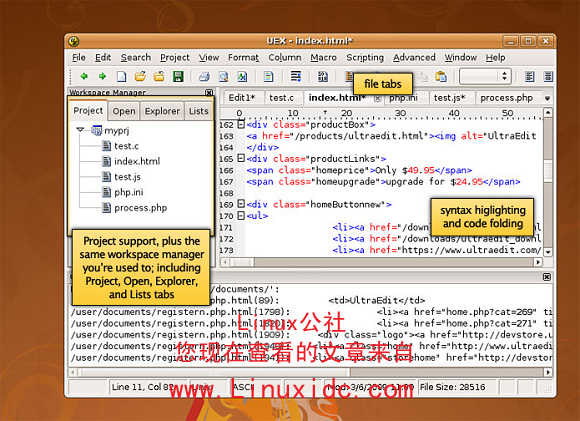
Task: Click output pane horizontal scrollbar left arrow
Action: click(73, 372)
